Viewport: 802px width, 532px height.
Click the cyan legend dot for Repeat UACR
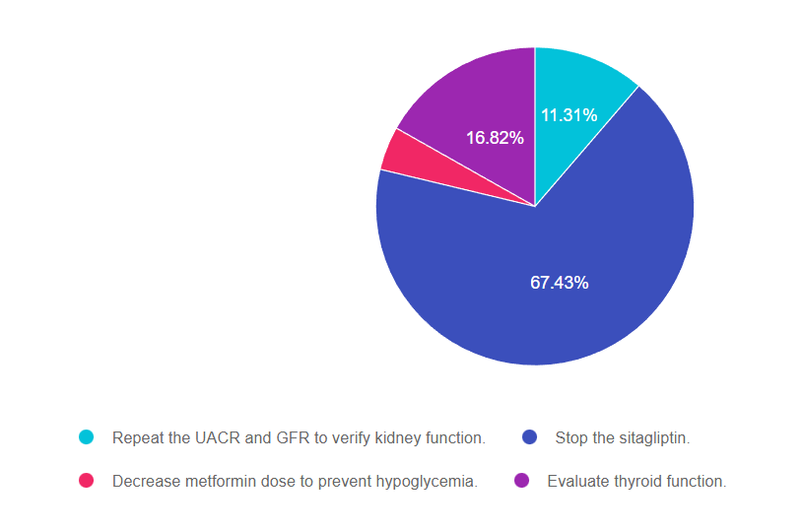pyautogui.click(x=87, y=436)
